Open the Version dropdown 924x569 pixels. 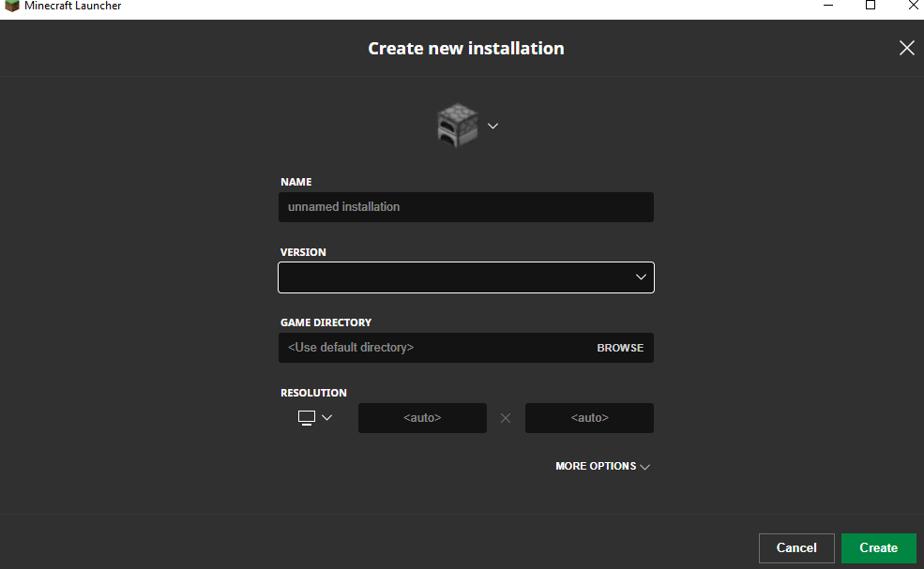coord(465,277)
